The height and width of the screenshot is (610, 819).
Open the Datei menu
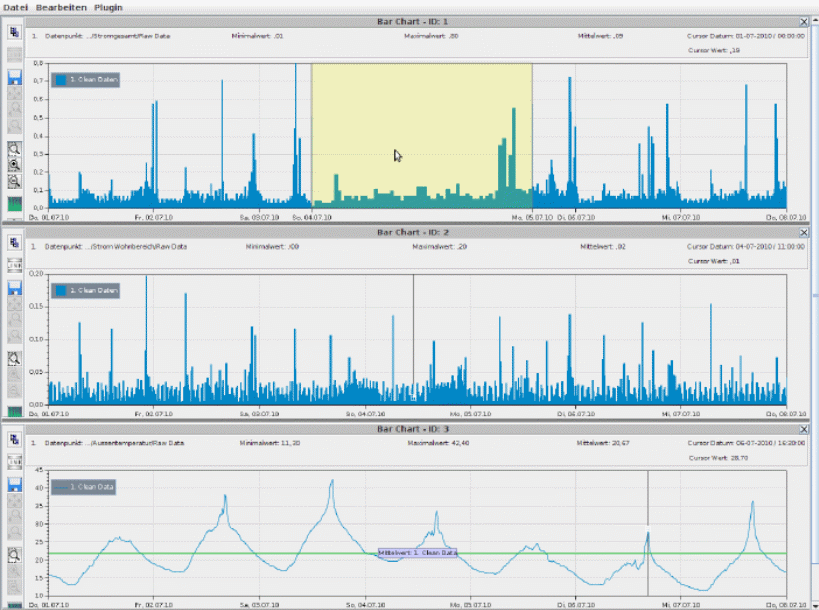[15, 7]
